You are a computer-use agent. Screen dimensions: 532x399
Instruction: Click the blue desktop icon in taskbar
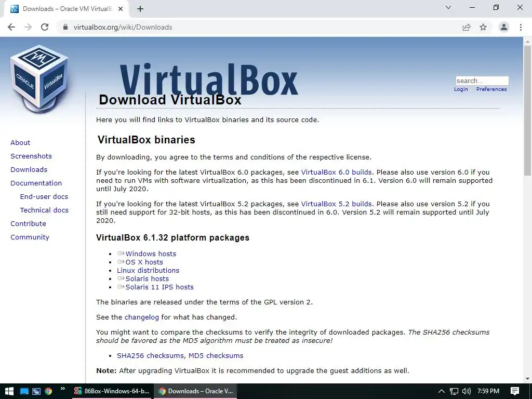(24, 391)
